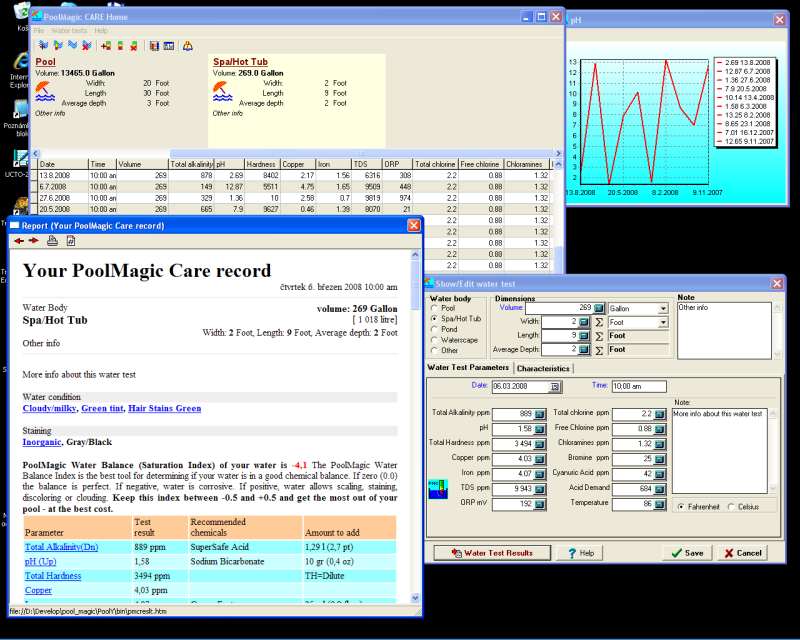Image resolution: width=800 pixels, height=640 pixels.
Task: Click the leftmost water body icon in PoolMagic toolbar
Action: point(43,46)
